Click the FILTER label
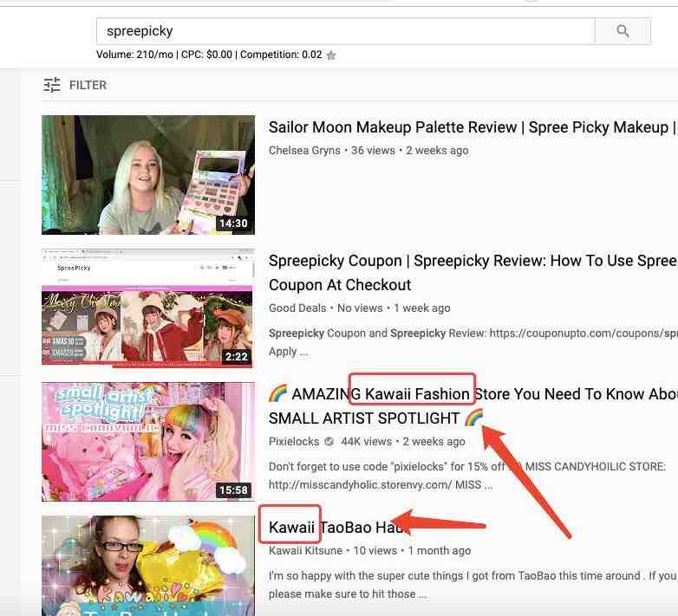 (88, 85)
